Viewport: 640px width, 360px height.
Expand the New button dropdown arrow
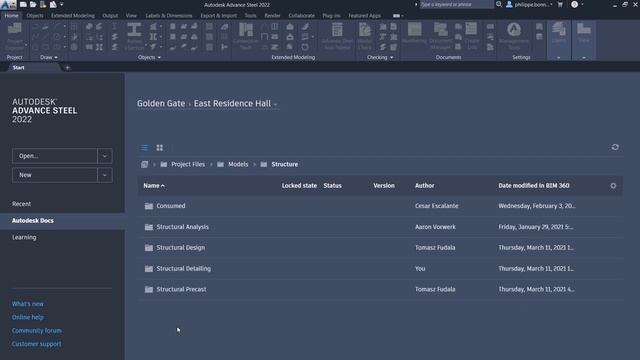pos(105,175)
